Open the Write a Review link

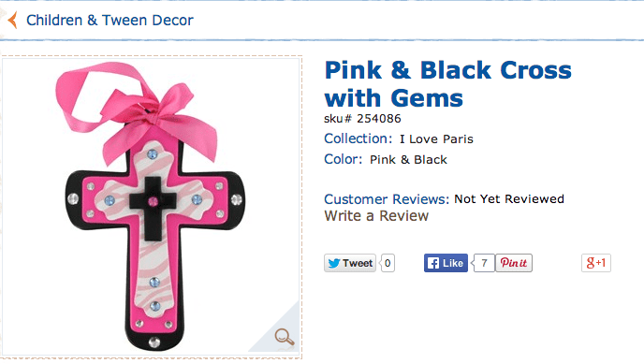(x=376, y=216)
